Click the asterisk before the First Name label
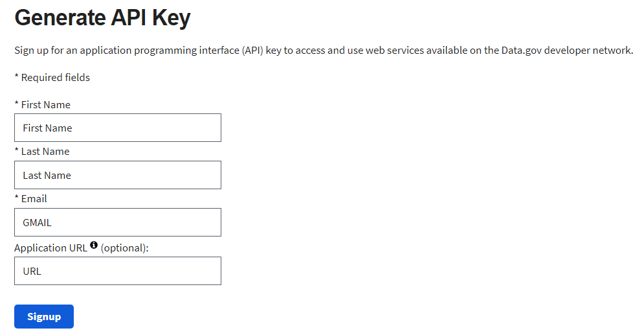The image size is (644, 335). click(x=16, y=104)
